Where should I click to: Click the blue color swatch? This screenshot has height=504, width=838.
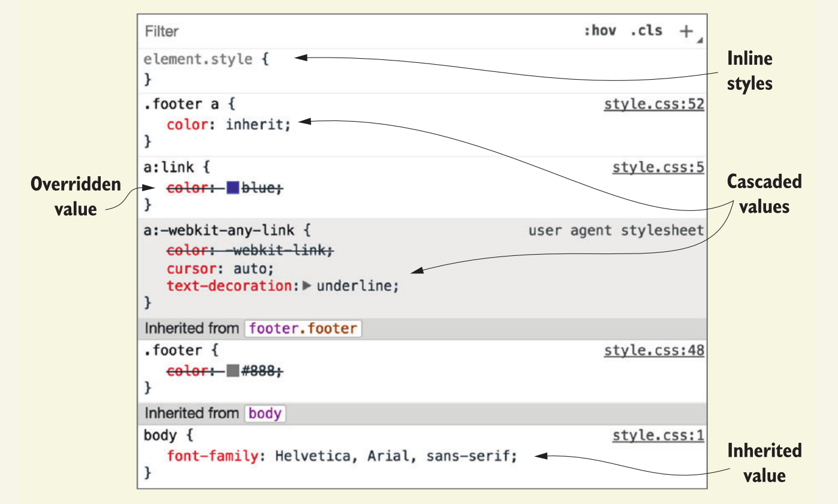point(233,188)
